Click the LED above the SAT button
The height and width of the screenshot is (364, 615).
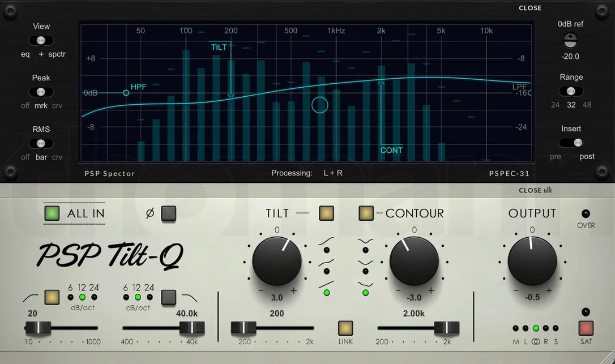point(586,312)
